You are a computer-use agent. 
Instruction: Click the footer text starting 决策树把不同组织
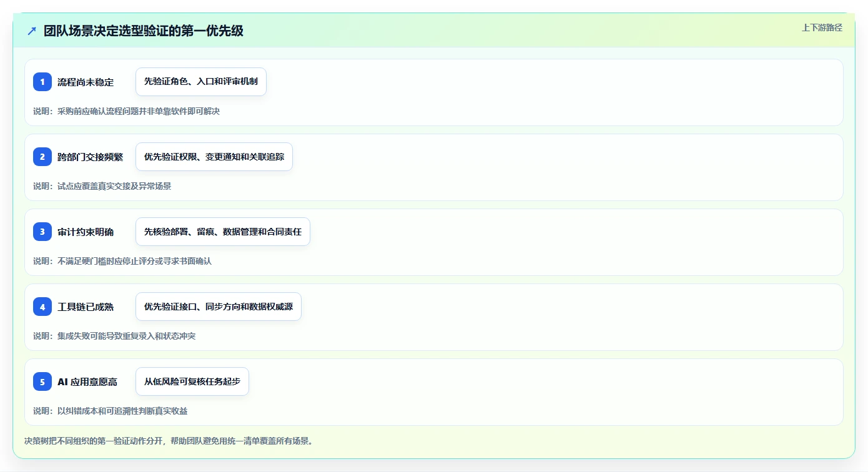(169, 441)
